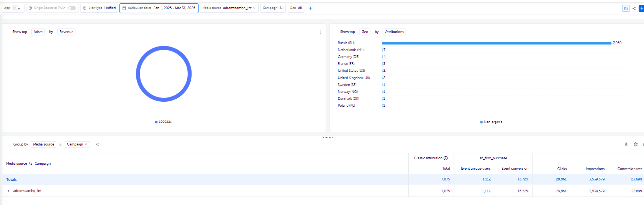This screenshot has width=644, height=205.
Task: Remove the Campaign grouping with X
Action: click(x=86, y=144)
